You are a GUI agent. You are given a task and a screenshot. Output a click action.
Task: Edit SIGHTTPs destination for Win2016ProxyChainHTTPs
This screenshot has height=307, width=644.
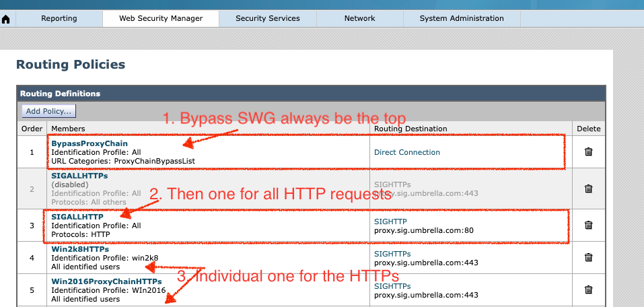point(392,286)
